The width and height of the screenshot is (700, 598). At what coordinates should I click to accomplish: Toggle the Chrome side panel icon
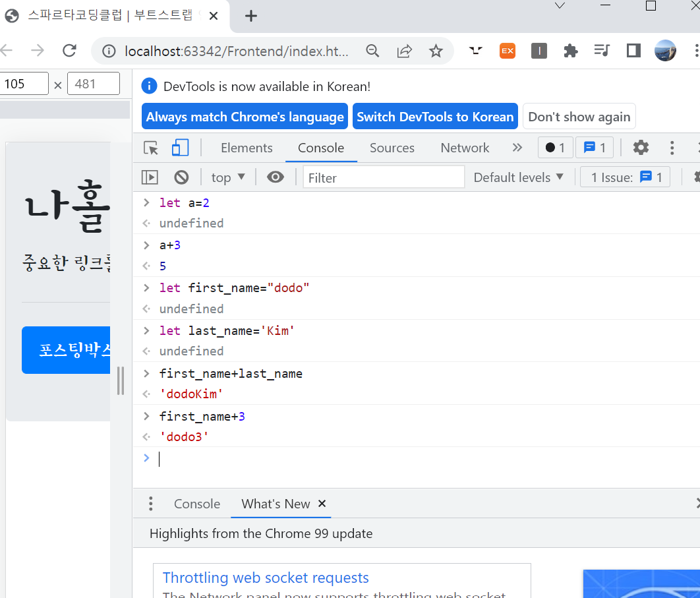pyautogui.click(x=633, y=51)
